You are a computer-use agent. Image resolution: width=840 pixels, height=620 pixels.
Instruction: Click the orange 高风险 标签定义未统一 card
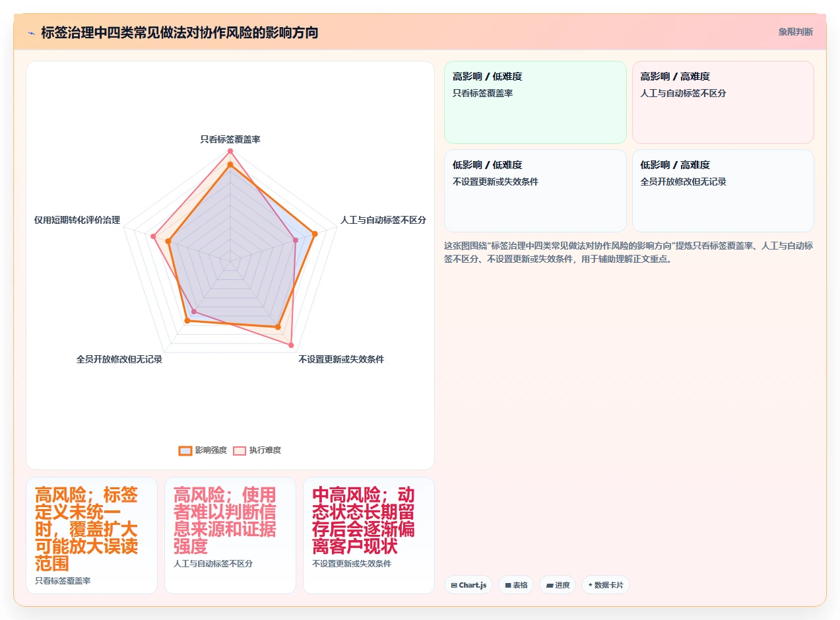coord(92,535)
